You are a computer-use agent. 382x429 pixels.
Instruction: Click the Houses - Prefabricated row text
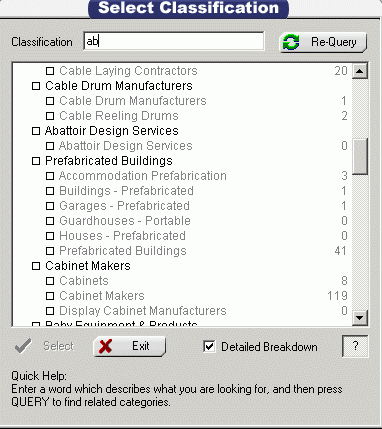pyautogui.click(x=122, y=236)
